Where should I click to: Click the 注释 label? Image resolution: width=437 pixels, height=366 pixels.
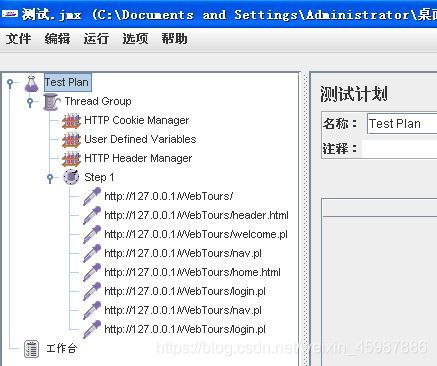[340, 149]
